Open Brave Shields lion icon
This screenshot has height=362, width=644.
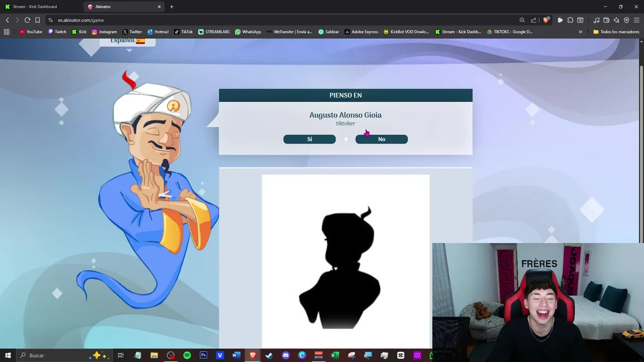(546, 20)
